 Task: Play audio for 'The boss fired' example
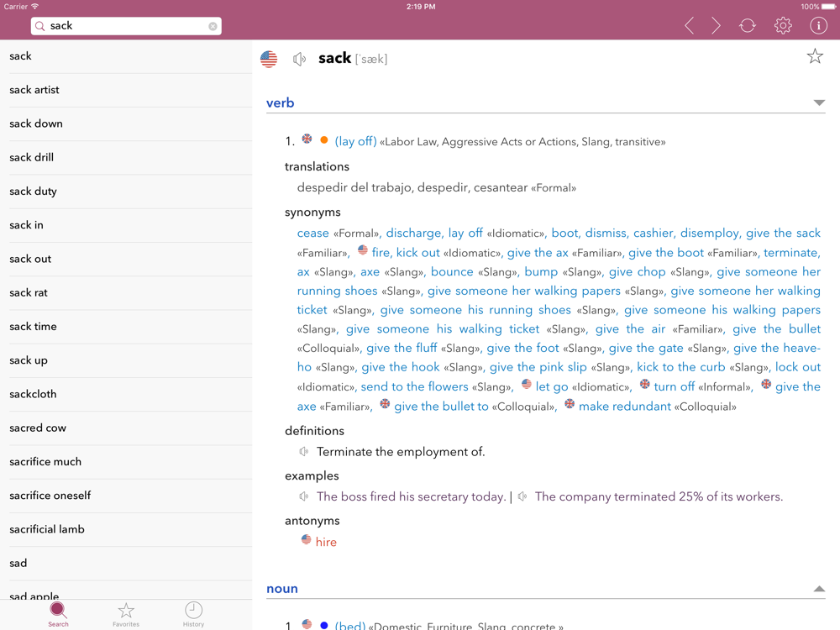pos(304,496)
